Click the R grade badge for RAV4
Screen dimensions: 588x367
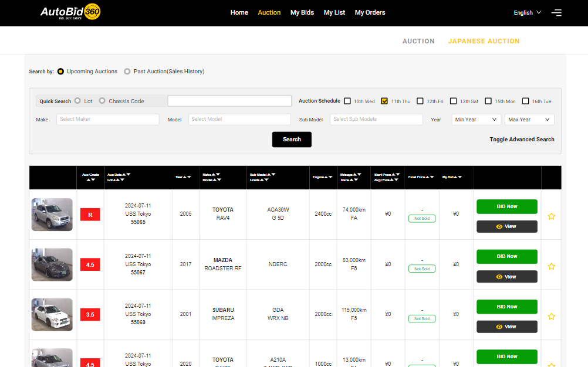(x=90, y=215)
